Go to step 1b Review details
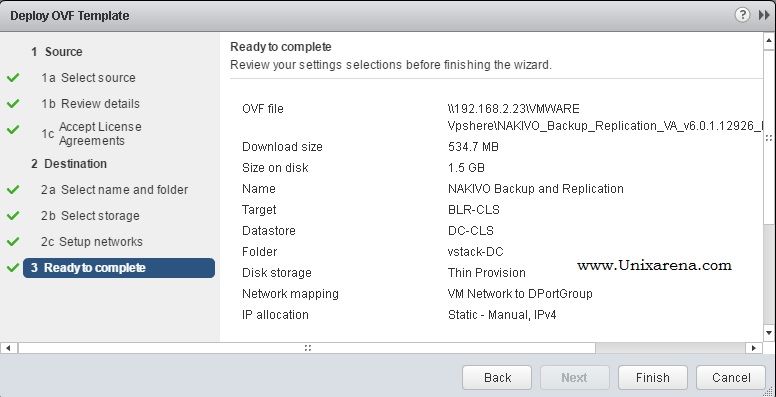 (90, 104)
